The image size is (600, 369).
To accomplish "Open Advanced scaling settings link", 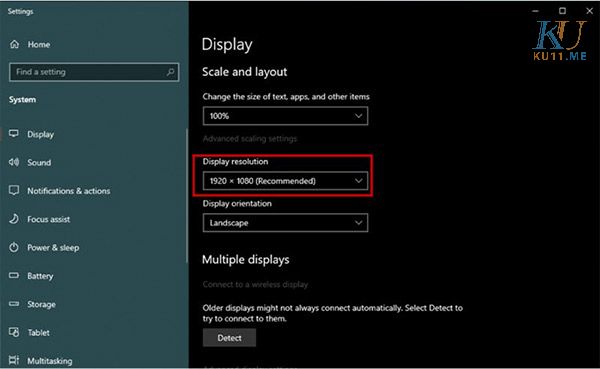I will coord(250,139).
